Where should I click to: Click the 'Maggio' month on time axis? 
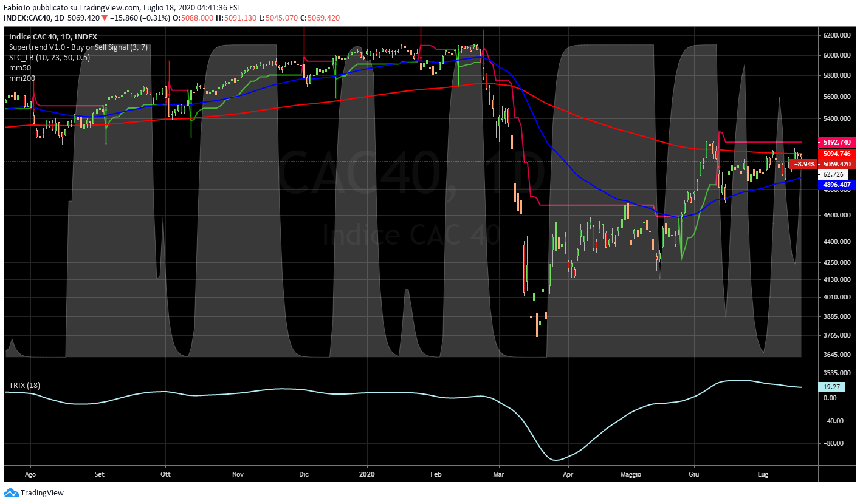click(x=630, y=473)
